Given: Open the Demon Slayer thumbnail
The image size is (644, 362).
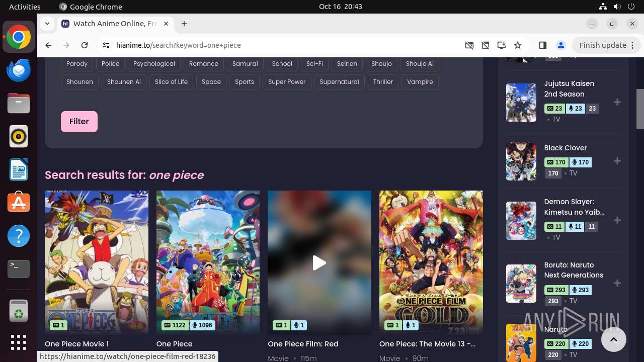Looking at the screenshot, I should [x=521, y=221].
